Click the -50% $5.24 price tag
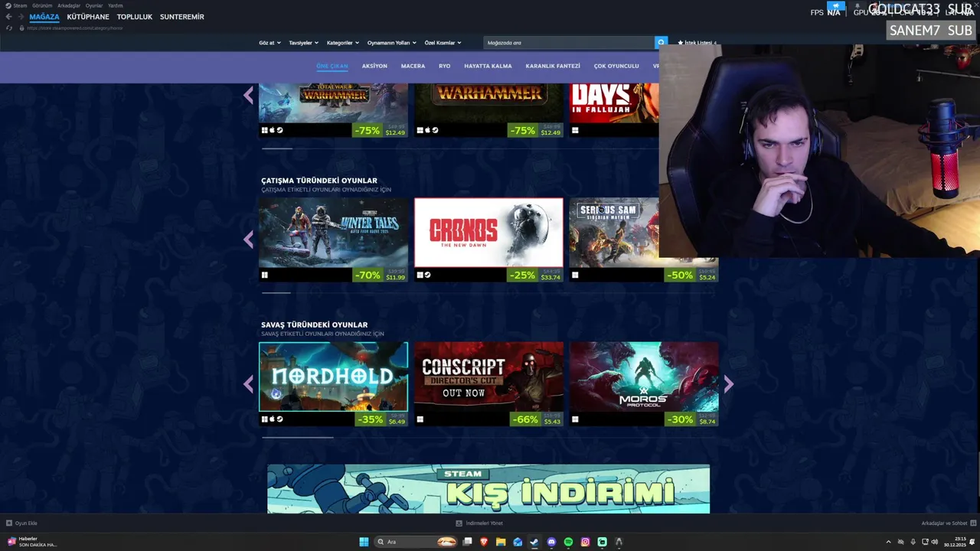 (691, 275)
